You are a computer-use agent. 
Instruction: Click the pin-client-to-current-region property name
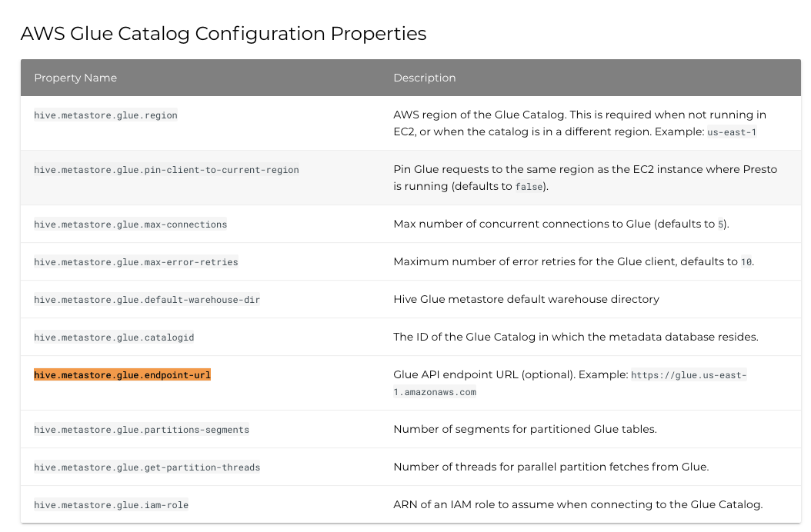(x=166, y=170)
